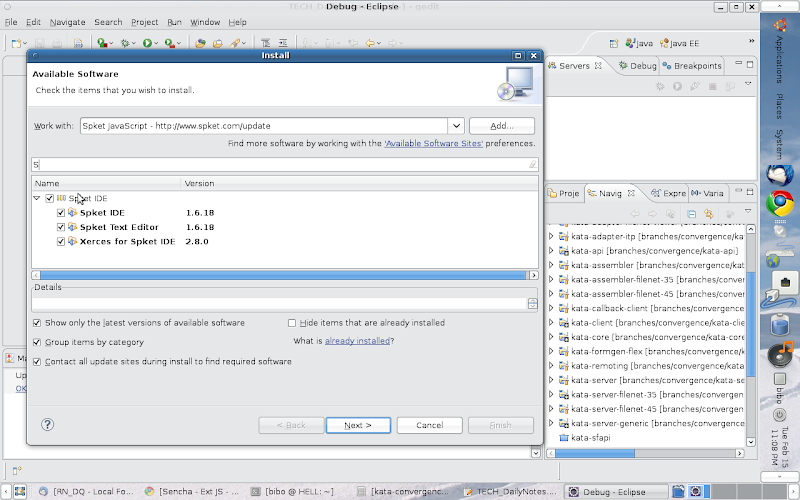Switch to bibo @ HELL terminal taskbar item

[x=293, y=492]
